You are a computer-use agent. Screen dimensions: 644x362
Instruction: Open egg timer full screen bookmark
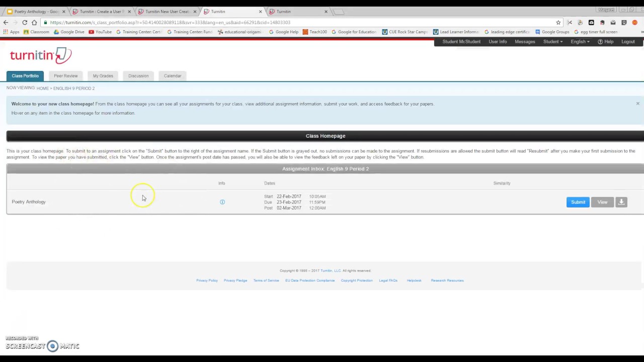pyautogui.click(x=596, y=32)
